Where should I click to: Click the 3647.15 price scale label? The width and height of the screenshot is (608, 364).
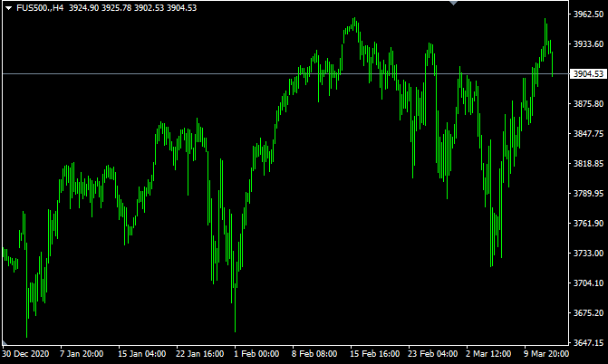pos(588,342)
